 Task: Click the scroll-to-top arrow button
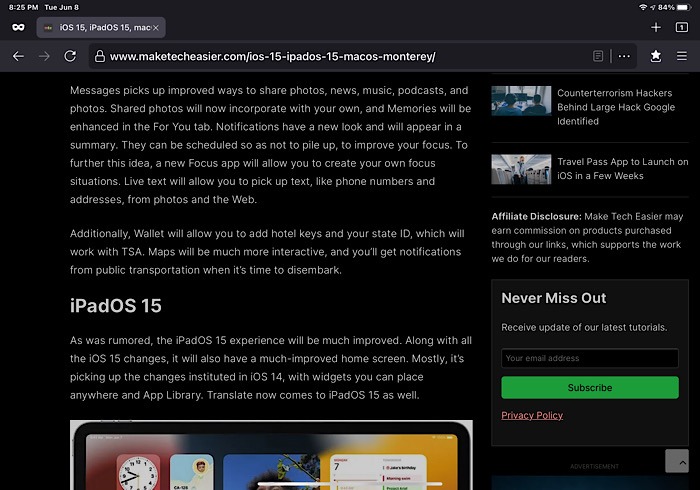coord(677,461)
